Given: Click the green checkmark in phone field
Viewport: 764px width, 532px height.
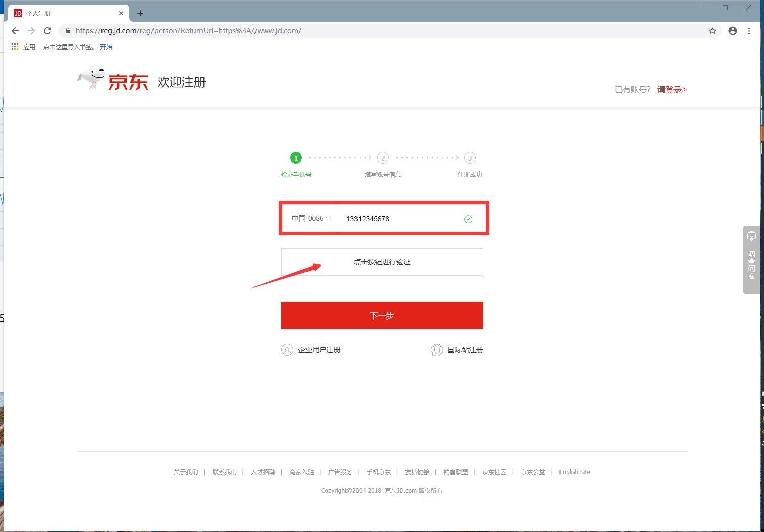Looking at the screenshot, I should (x=468, y=219).
